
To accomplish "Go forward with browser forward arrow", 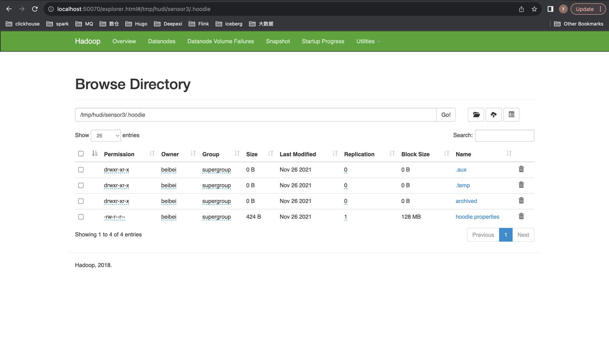I will coord(22,9).
